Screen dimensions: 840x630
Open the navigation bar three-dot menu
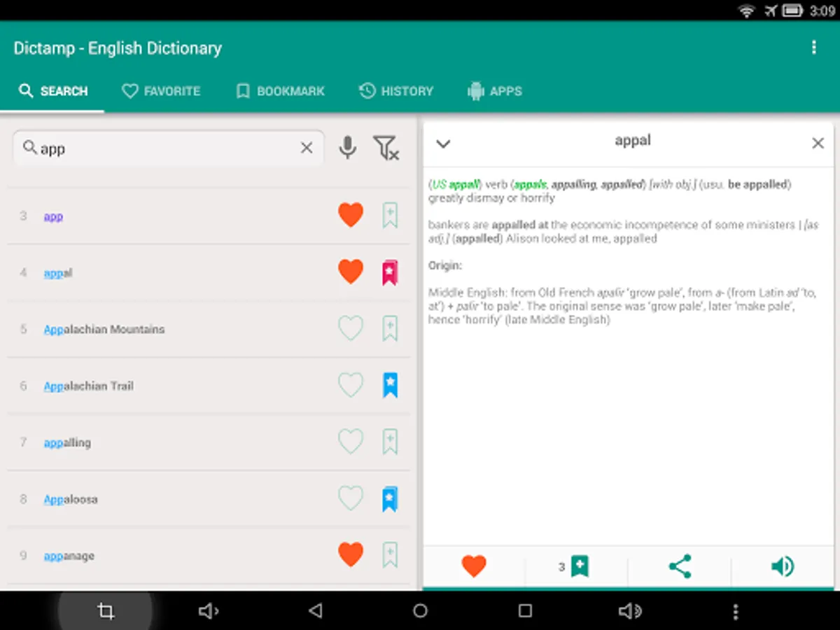point(735,612)
